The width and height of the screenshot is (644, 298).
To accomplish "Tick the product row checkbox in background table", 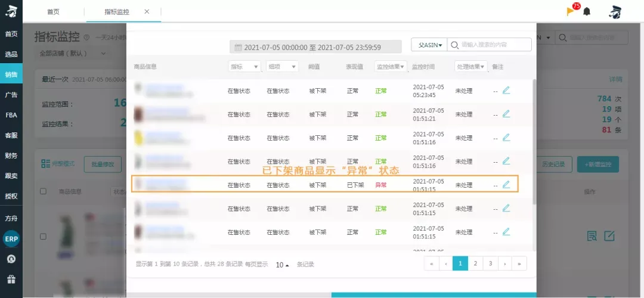I will [x=43, y=237].
